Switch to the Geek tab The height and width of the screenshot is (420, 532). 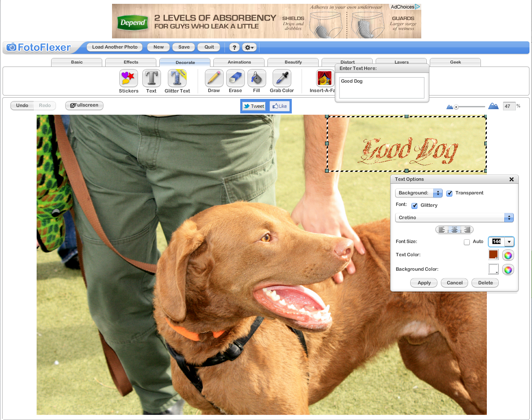tap(455, 62)
